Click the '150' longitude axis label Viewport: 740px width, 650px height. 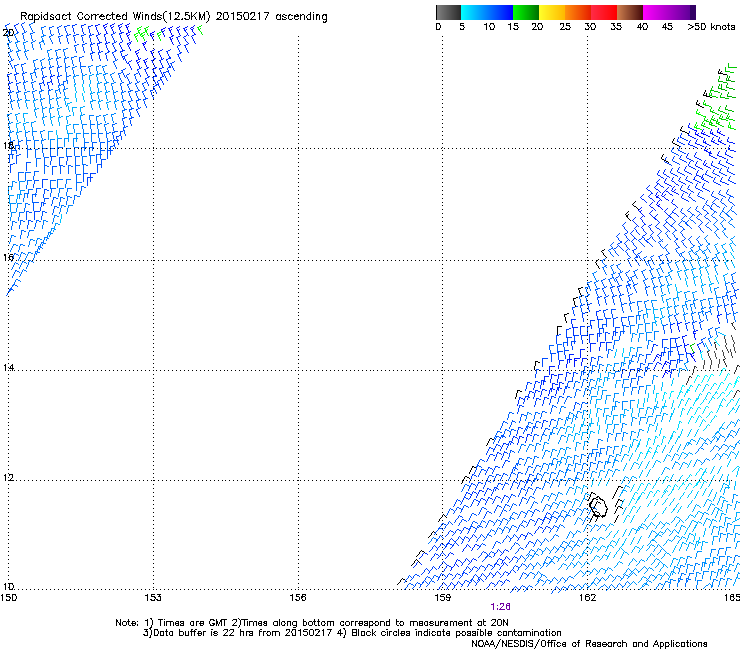tap(8, 598)
